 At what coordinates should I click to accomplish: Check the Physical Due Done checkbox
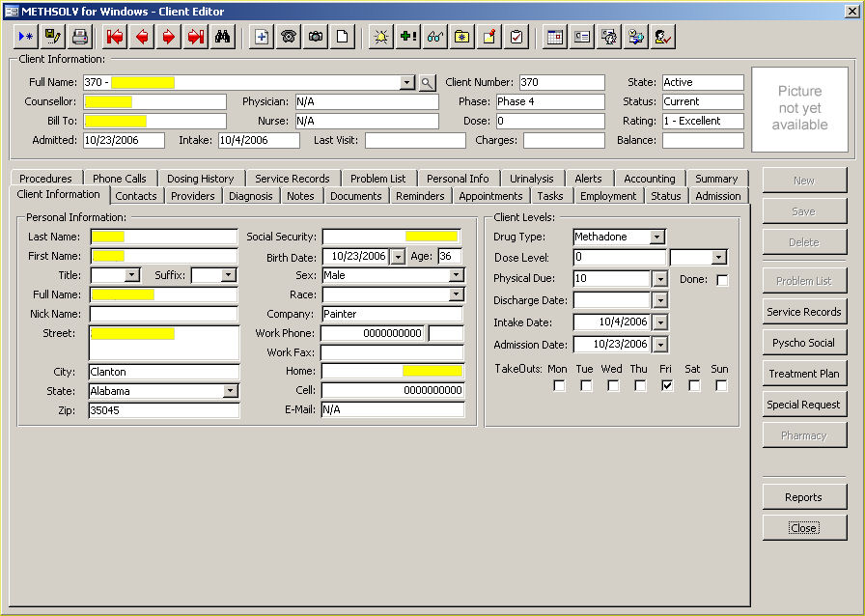click(x=722, y=280)
